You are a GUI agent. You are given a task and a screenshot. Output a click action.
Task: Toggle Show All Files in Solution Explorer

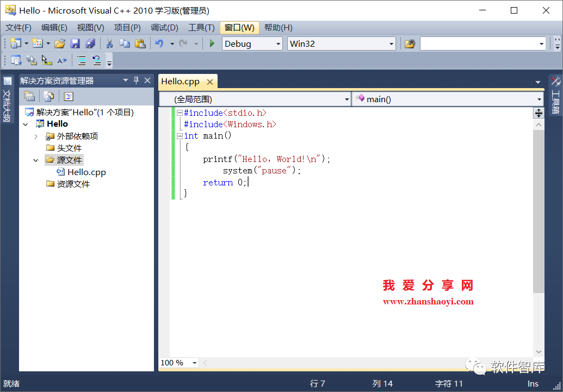(48, 96)
